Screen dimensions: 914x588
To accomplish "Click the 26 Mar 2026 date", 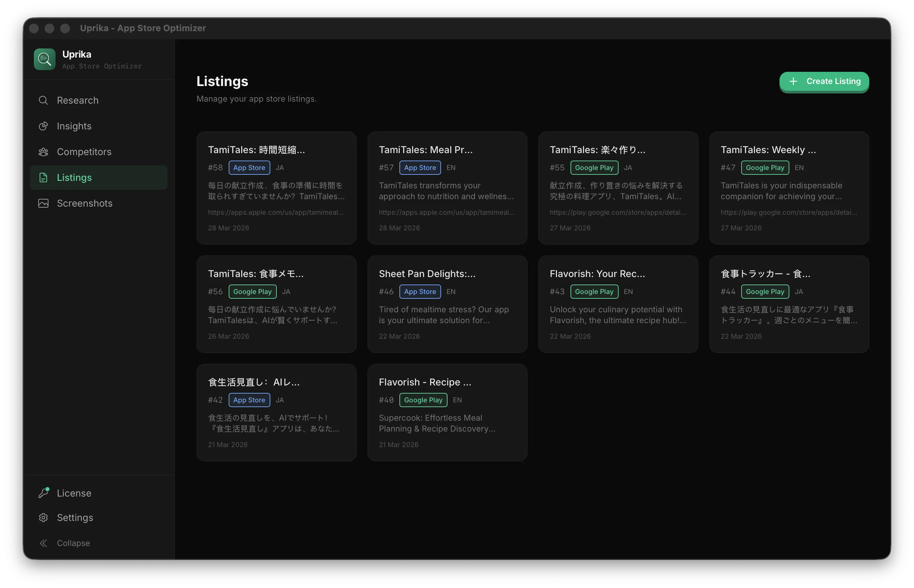I will pos(228,336).
